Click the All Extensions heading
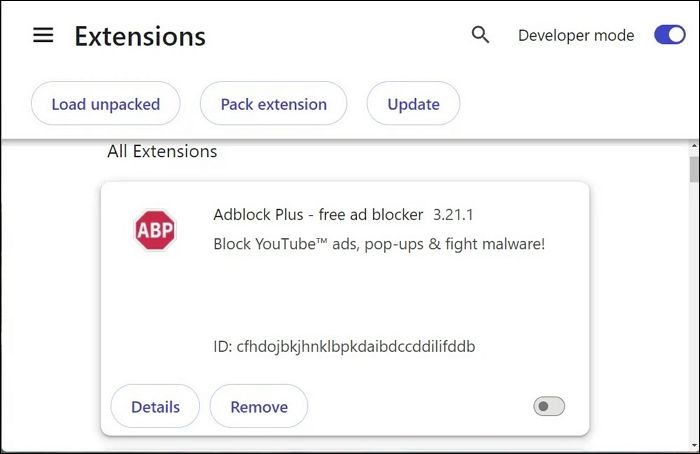 (x=162, y=152)
